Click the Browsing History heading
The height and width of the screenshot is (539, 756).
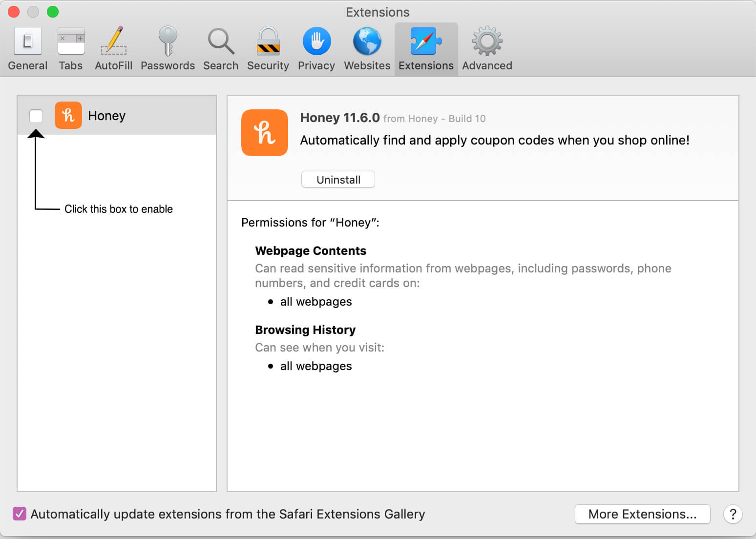coord(305,330)
